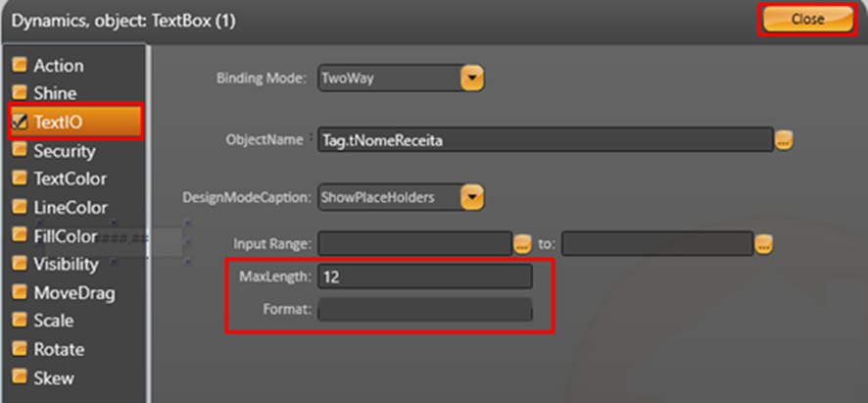This screenshot has width=868, height=403.
Task: Select the Scale dynamics item
Action: click(x=53, y=321)
